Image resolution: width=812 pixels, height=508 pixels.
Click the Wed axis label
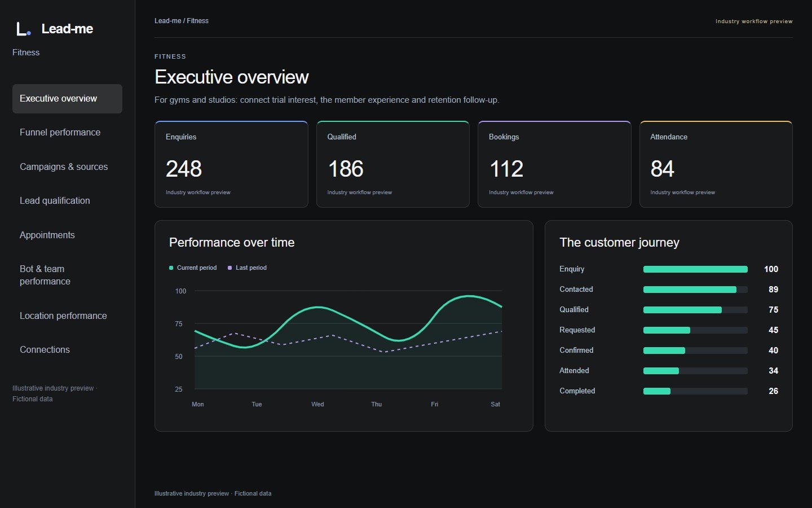click(x=317, y=405)
